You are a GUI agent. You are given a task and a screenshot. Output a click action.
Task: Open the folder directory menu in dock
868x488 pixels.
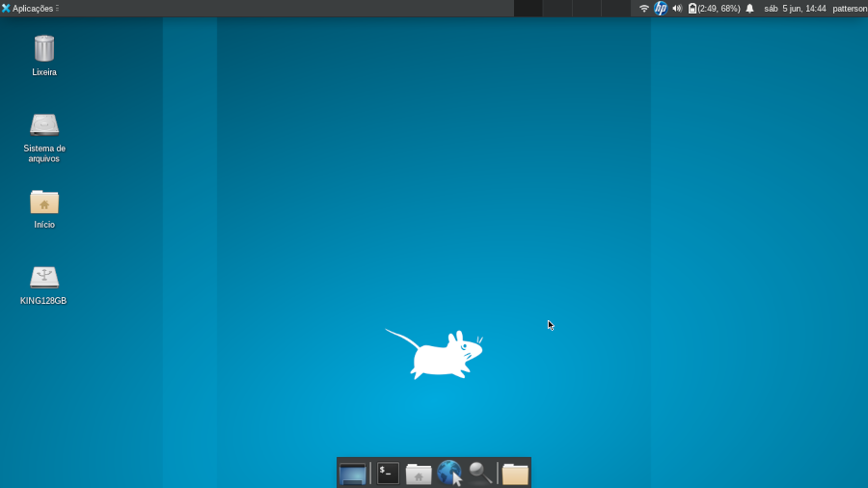point(515,474)
